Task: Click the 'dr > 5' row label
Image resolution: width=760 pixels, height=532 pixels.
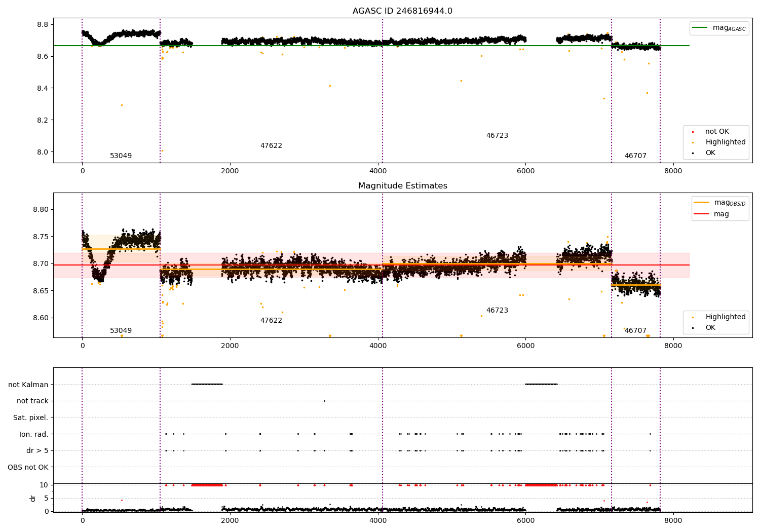Action: pos(37,451)
